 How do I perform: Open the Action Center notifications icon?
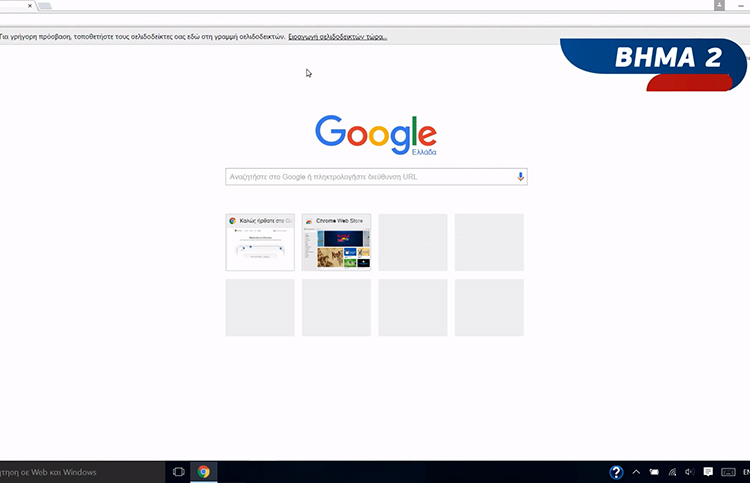click(x=708, y=472)
